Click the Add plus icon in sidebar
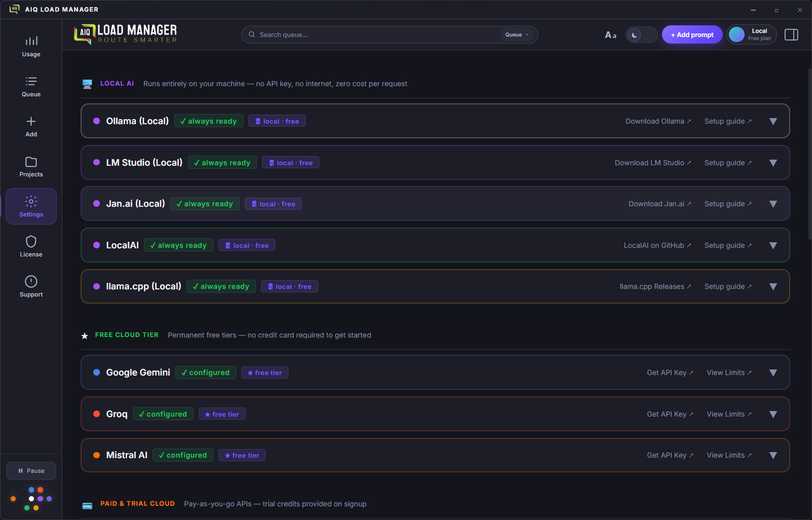The image size is (812, 520). coord(31,121)
